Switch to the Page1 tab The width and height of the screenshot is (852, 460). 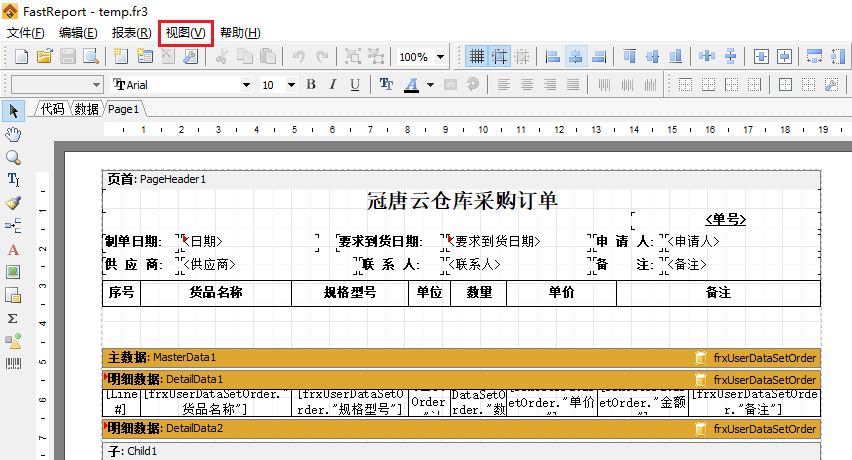pyautogui.click(x=123, y=109)
